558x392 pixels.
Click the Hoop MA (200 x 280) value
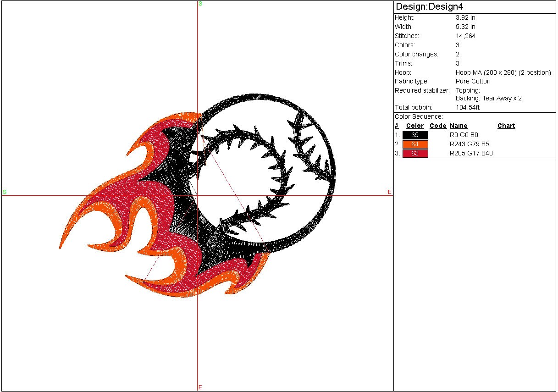pos(503,72)
